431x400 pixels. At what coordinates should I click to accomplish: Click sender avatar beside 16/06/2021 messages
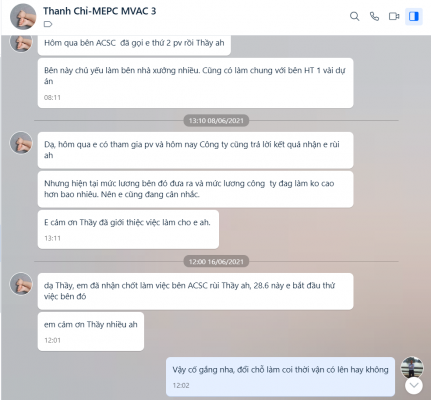(x=21, y=284)
